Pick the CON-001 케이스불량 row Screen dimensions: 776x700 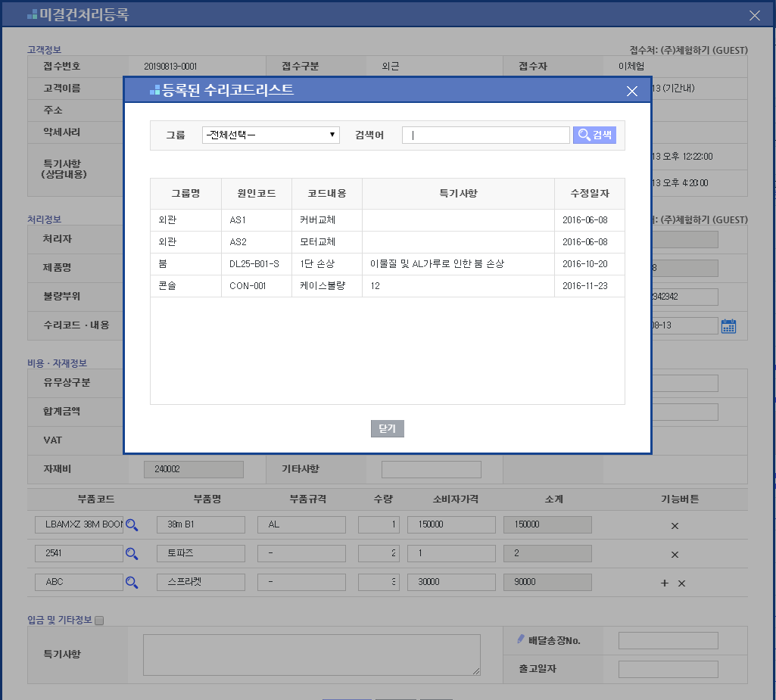pyautogui.click(x=387, y=286)
